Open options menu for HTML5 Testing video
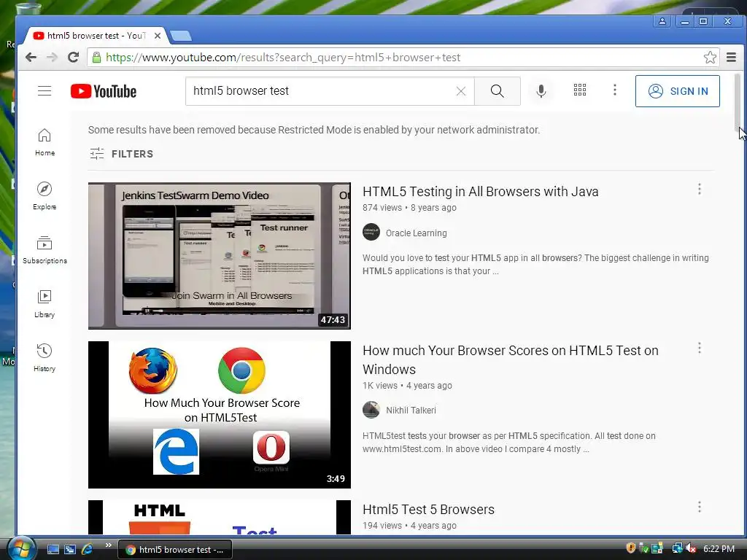 coord(700,189)
